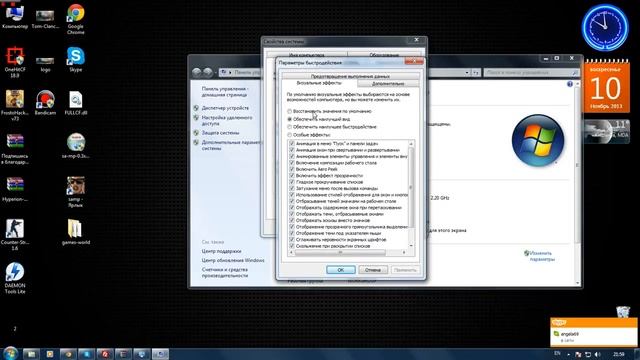Launch DAEMON Tools Lite from the desktop
640x360 pixels.
pyautogui.click(x=15, y=278)
